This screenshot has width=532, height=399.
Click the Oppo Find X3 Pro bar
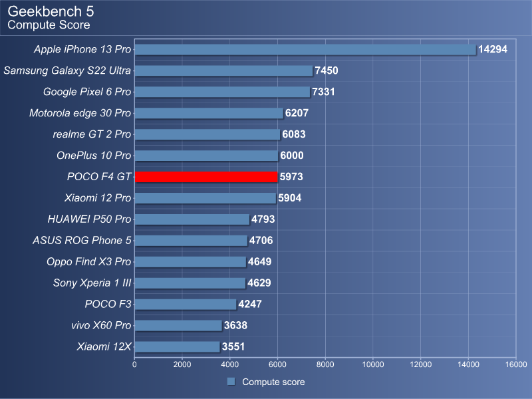point(190,261)
